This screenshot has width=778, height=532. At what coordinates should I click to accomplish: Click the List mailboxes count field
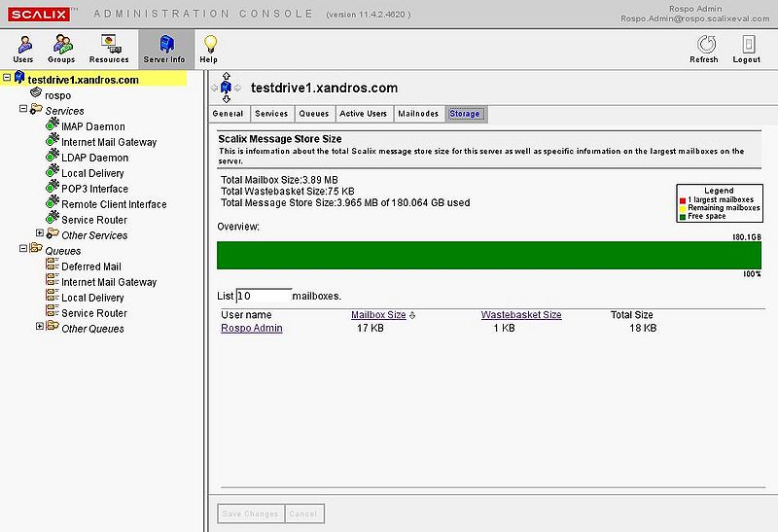point(264,295)
